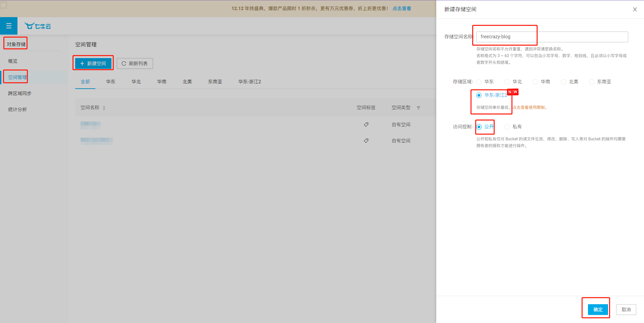The height and width of the screenshot is (323, 644).
Task: Open 跨区域同步 in the sidebar
Action: [x=20, y=93]
